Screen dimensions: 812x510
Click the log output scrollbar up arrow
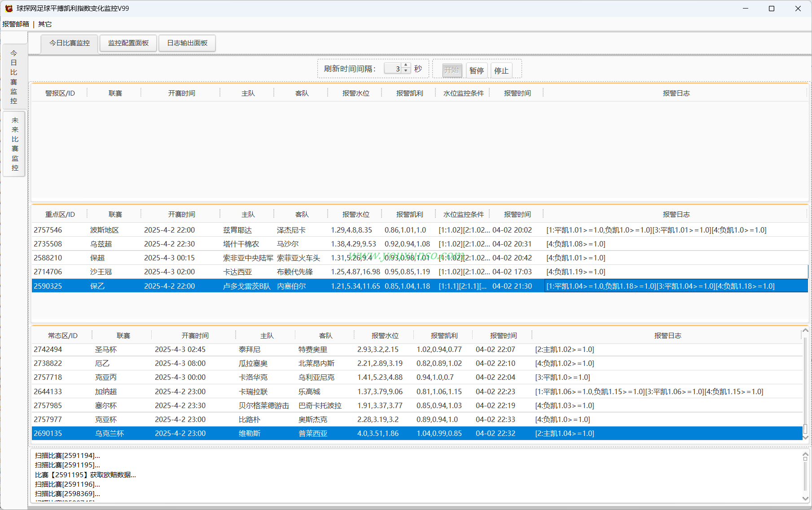[805, 454]
